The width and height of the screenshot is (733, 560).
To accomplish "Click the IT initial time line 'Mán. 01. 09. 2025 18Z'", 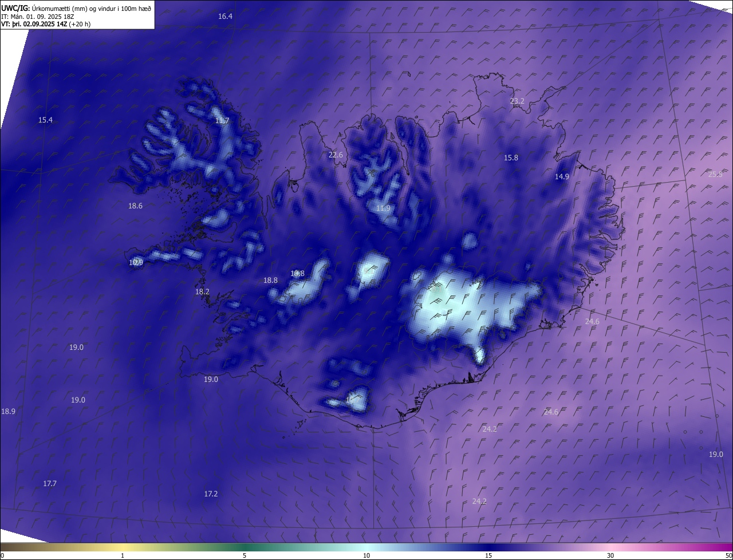I will [38, 16].
